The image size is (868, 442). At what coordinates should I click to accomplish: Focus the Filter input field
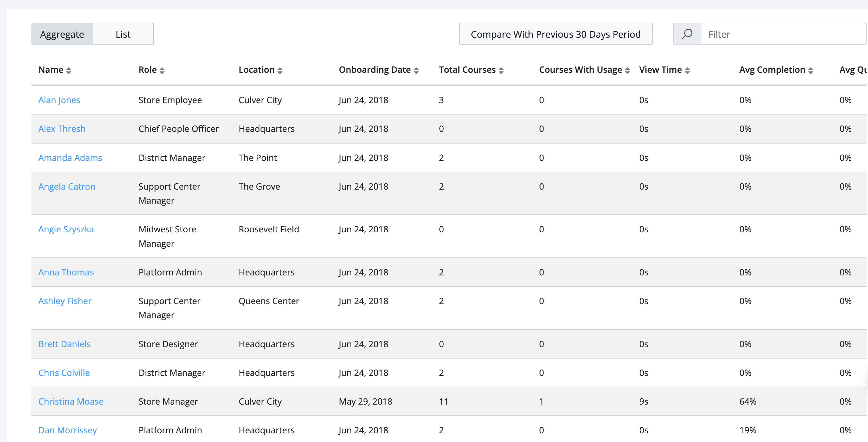(x=784, y=34)
